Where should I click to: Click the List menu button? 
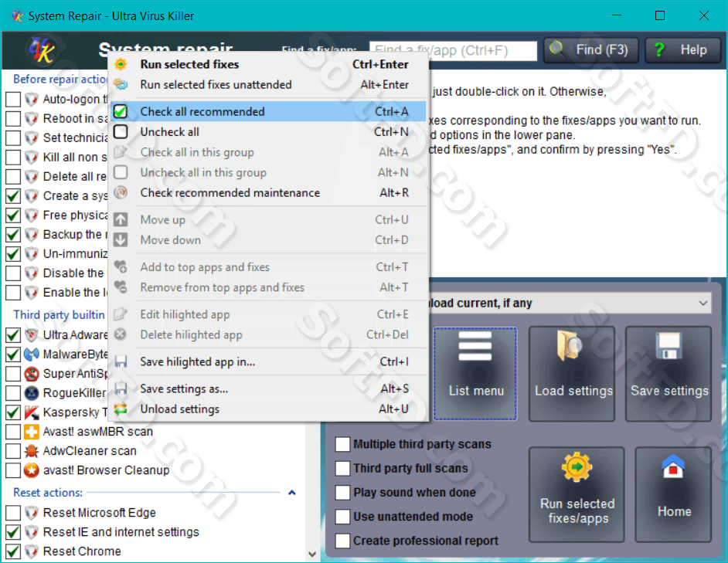[x=475, y=374]
